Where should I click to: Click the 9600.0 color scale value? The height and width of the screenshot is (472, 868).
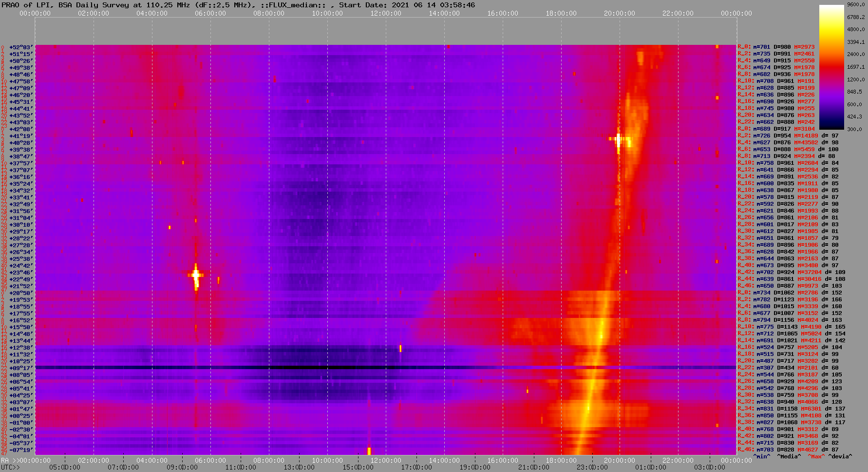pyautogui.click(x=856, y=4)
